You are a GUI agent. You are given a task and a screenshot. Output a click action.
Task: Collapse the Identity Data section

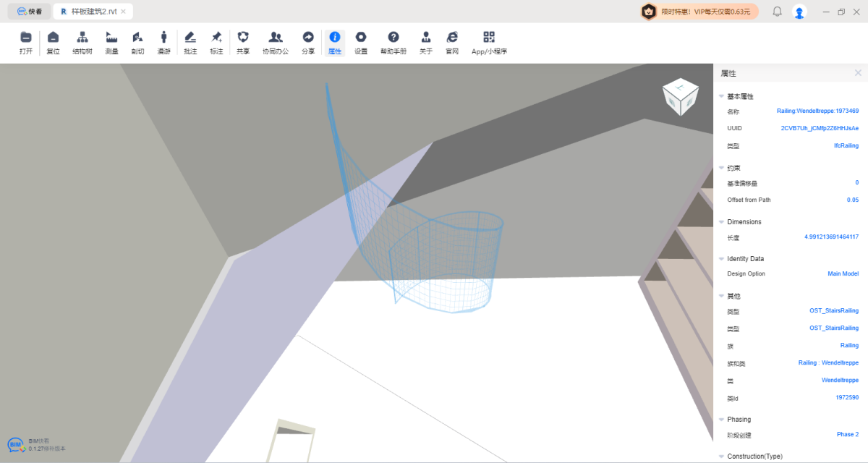tap(720, 259)
